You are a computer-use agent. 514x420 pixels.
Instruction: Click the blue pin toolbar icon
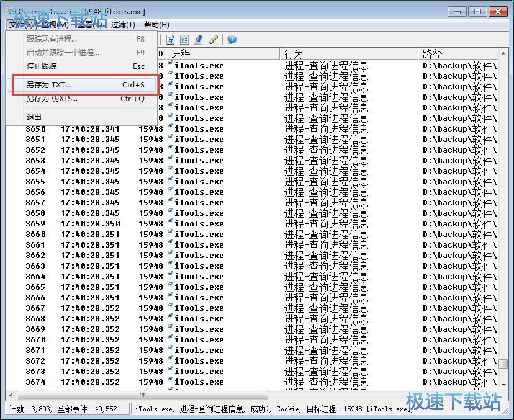click(199, 40)
